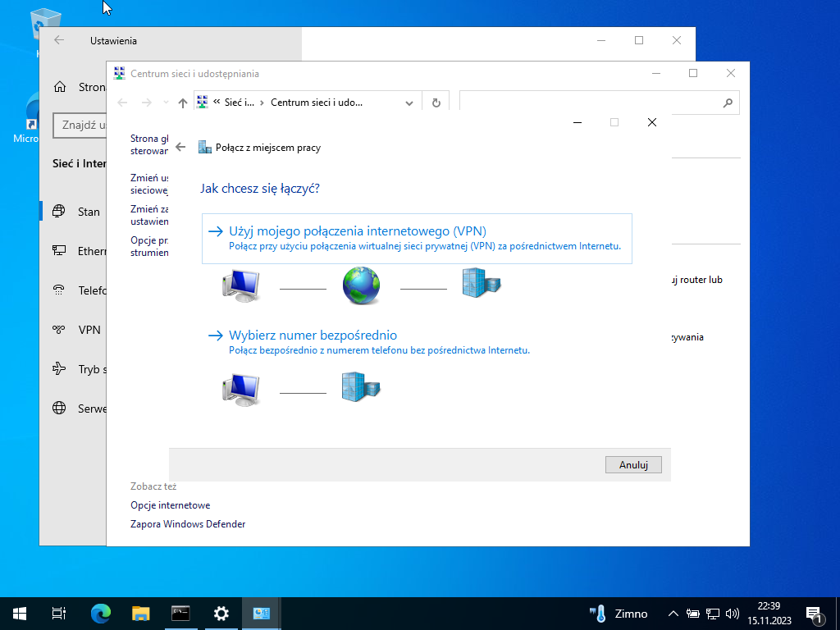840x630 pixels.
Task: Go back in the work-connection wizard
Action: pyautogui.click(x=180, y=148)
